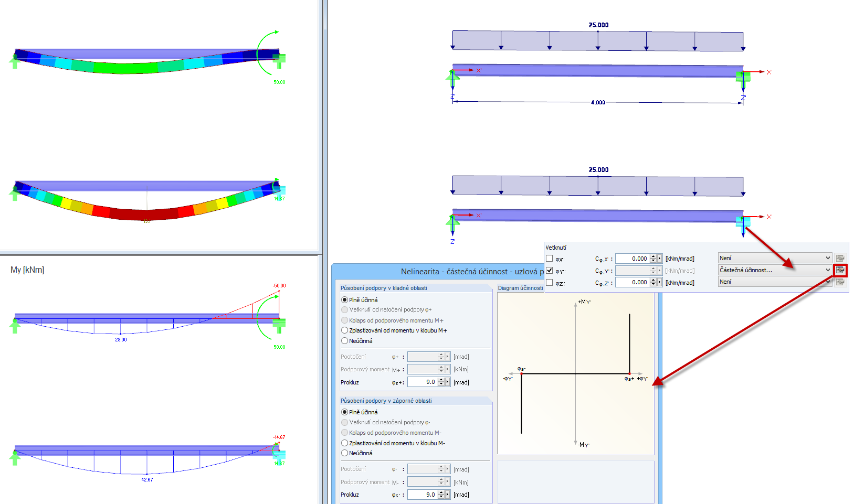
Task: Click the Prokluz φs+ input field
Action: (423, 382)
